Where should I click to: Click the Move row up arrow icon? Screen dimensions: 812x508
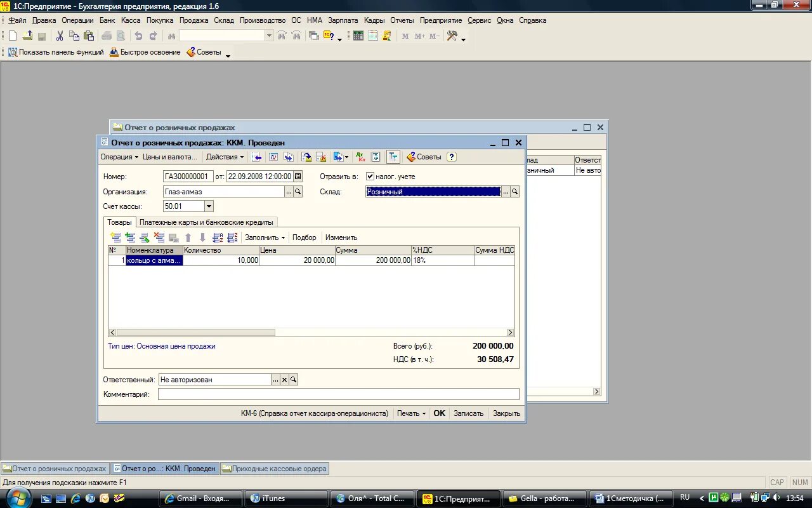[x=188, y=237]
